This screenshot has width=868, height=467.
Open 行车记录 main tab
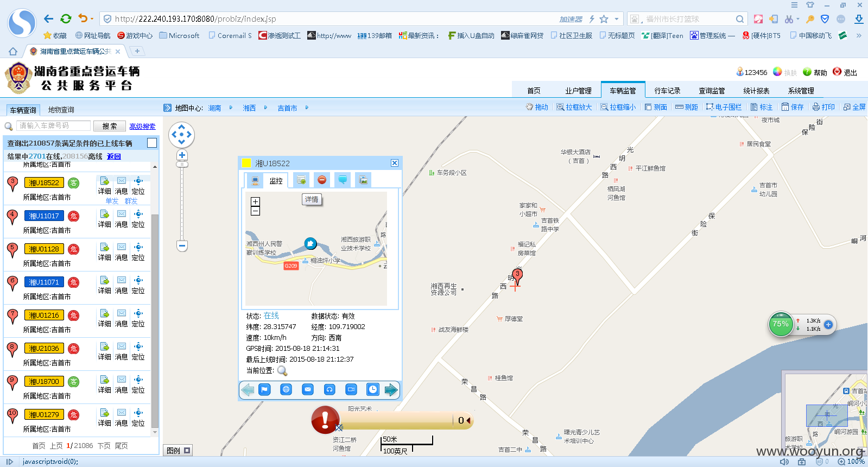667,91
